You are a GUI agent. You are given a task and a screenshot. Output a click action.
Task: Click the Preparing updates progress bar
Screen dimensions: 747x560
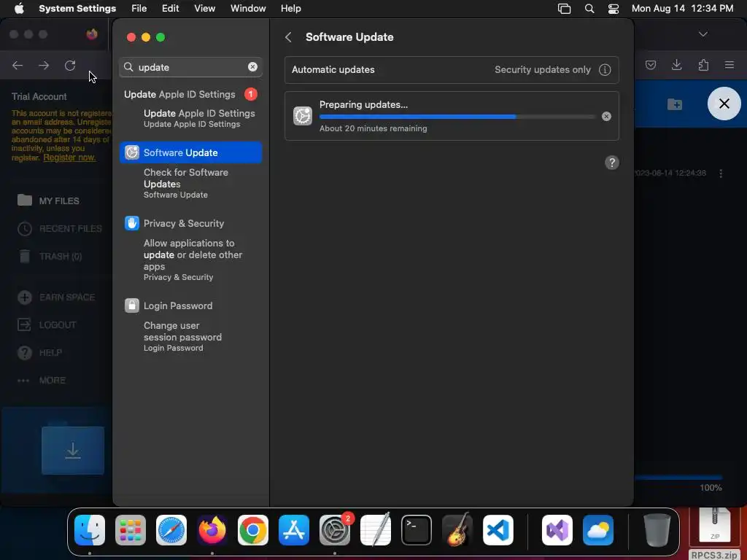(x=457, y=117)
